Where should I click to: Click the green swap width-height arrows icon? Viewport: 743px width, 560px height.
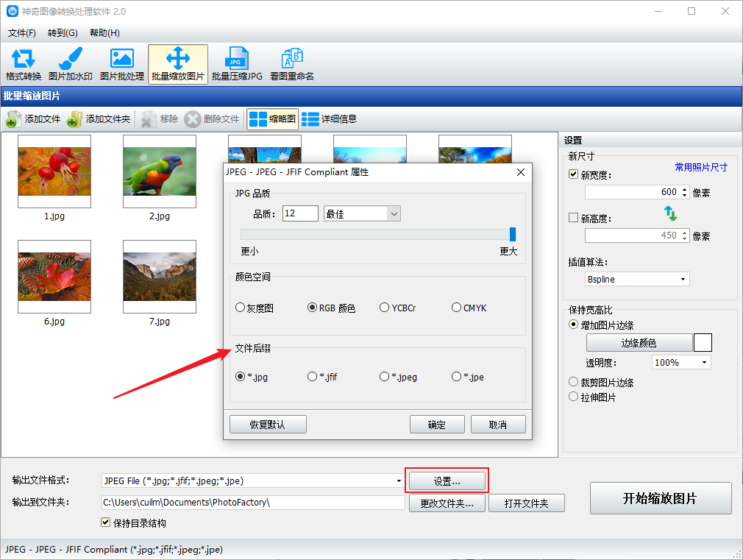[x=670, y=213]
